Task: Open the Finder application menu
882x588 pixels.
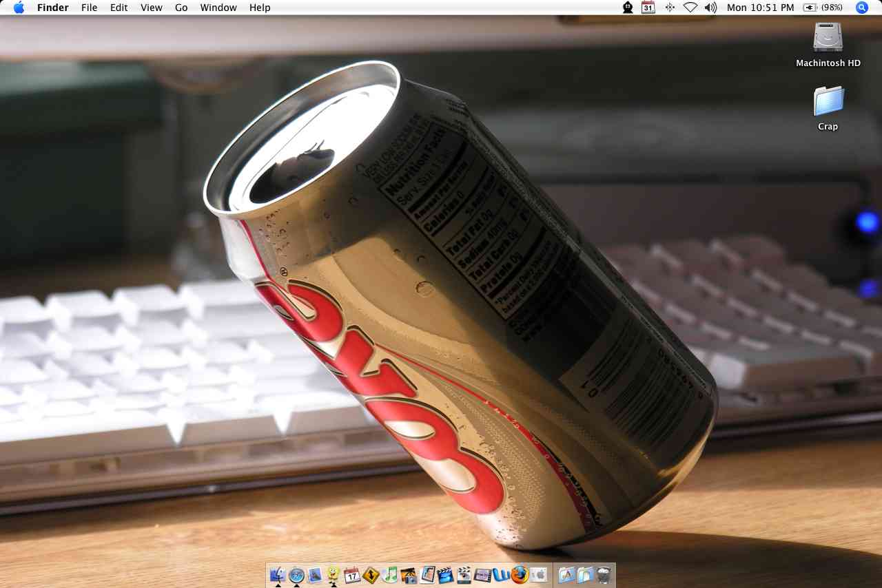Action: coord(52,8)
